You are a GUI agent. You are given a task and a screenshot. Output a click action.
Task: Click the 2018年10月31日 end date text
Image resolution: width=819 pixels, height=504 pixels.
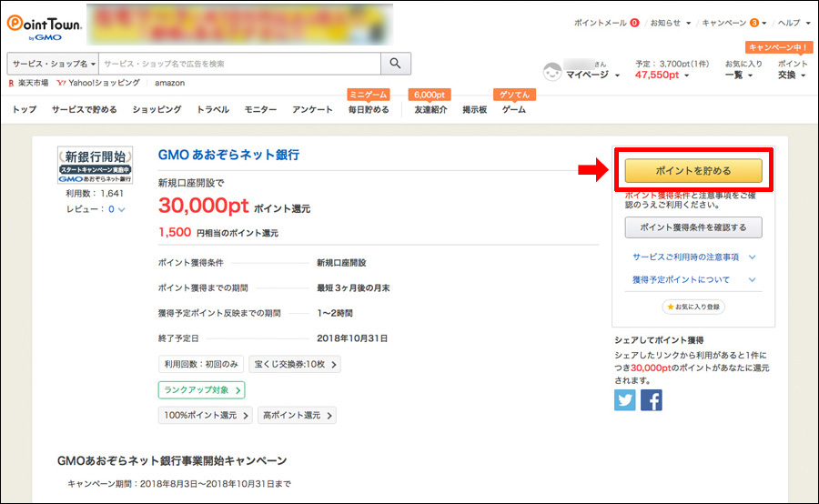coord(352,338)
